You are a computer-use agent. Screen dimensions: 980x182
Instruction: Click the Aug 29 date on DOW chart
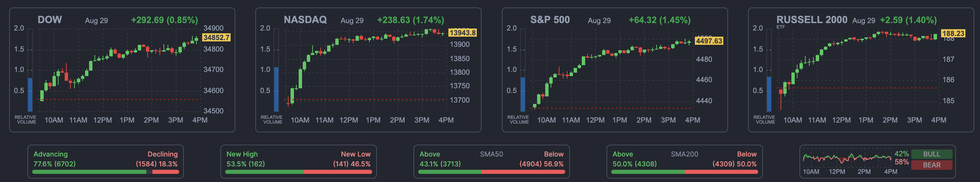coord(96,21)
